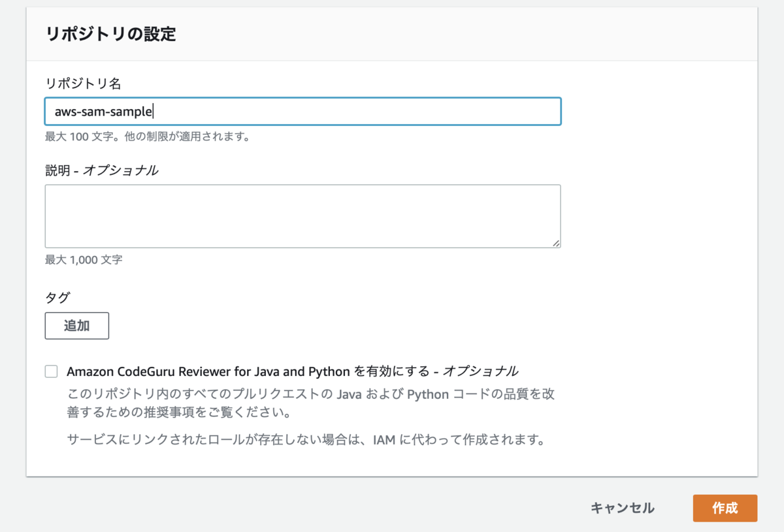Click inside the 説明 description textarea
This screenshot has height=532, width=784.
point(302,215)
